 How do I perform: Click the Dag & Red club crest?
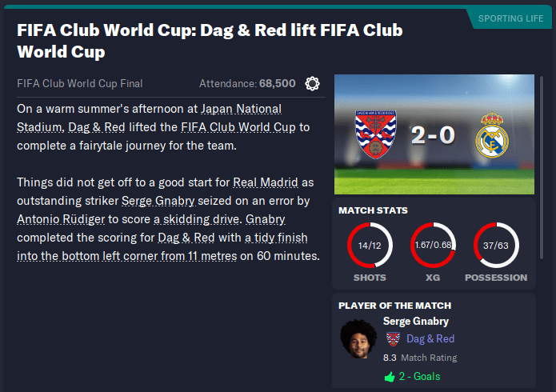click(x=375, y=134)
